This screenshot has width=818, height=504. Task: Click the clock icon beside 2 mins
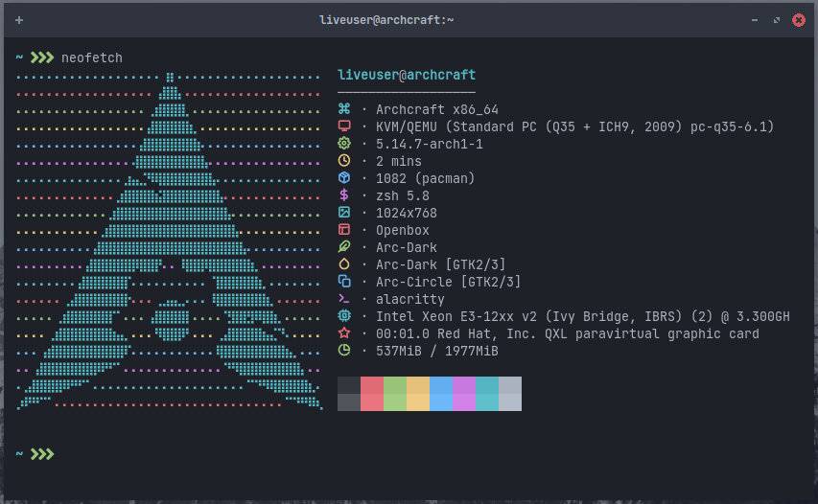click(x=345, y=161)
